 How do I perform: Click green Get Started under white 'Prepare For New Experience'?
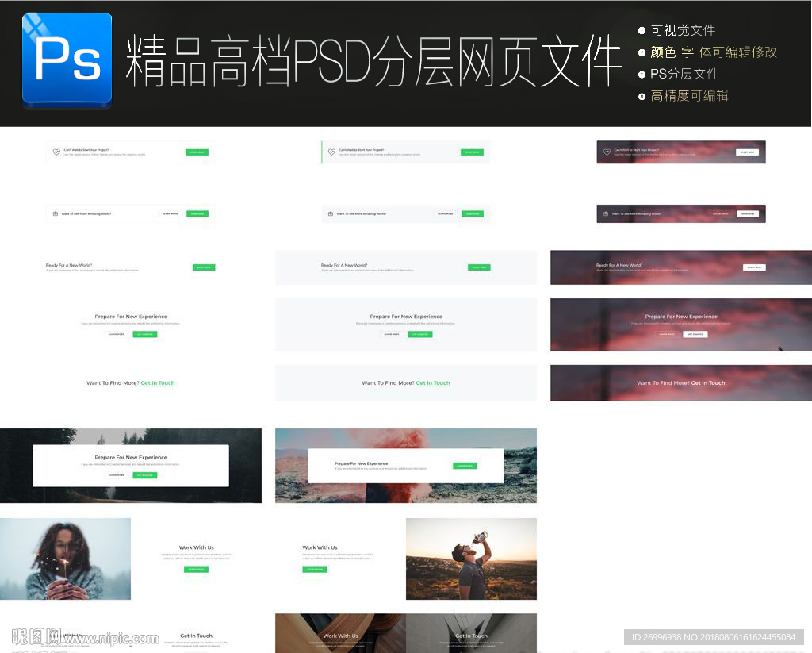pos(145,334)
